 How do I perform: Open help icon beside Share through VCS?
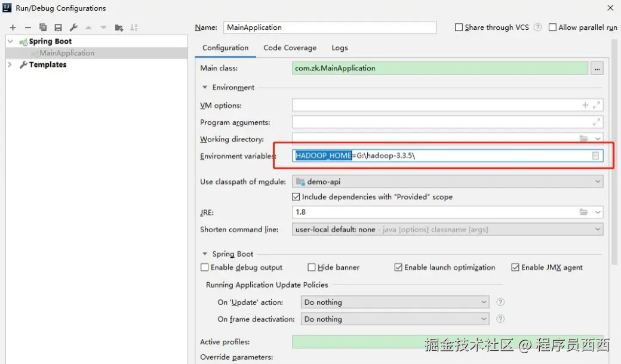pos(537,27)
